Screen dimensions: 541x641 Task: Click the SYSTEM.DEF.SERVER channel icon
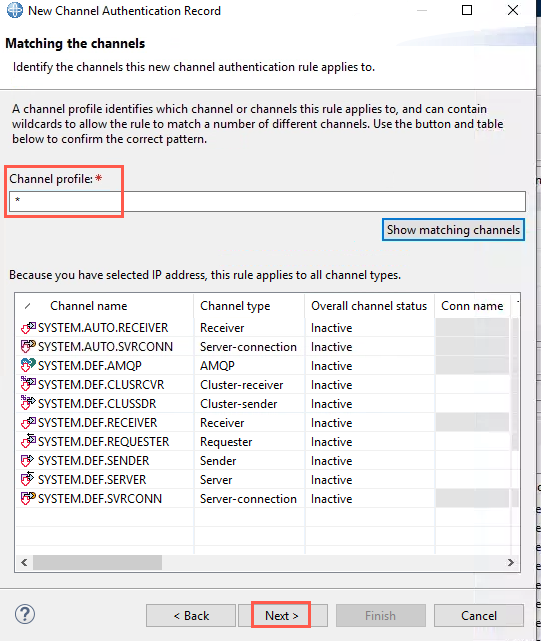pyautogui.click(x=27, y=480)
